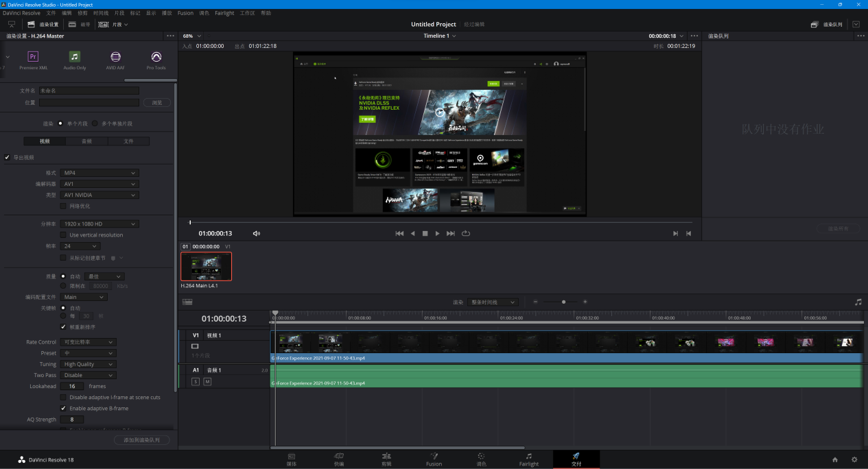Select 多个单独片段 render option
The height and width of the screenshot is (469, 868).
tap(95, 123)
